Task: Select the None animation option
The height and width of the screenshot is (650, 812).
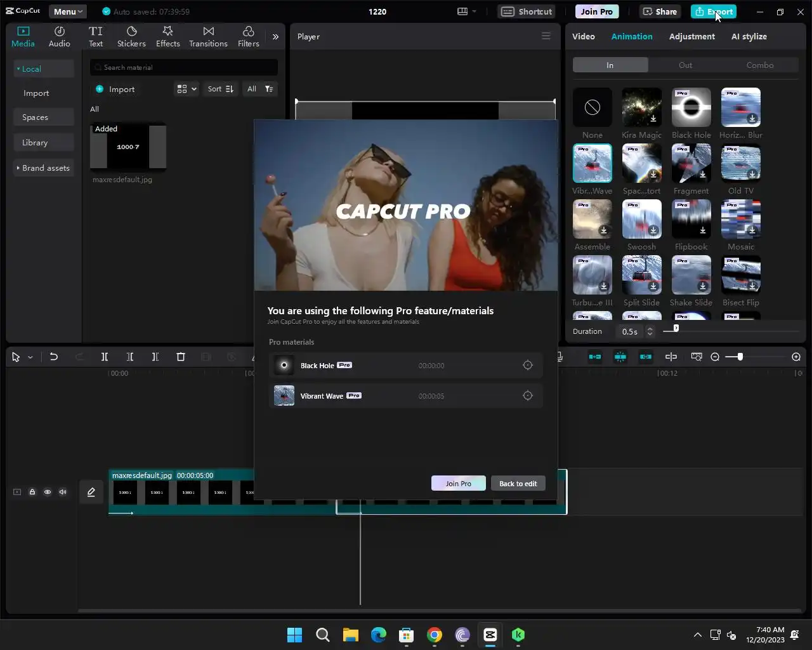Action: tap(593, 107)
